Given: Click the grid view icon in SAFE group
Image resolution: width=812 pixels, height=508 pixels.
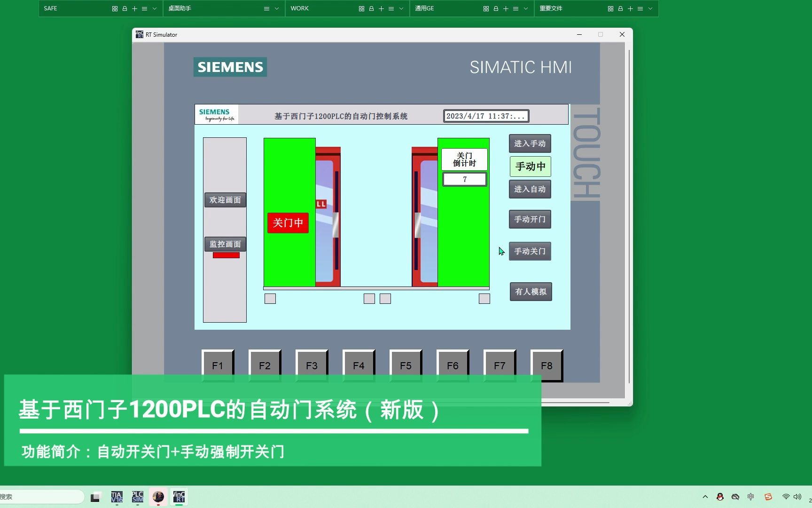Looking at the screenshot, I should click(115, 8).
